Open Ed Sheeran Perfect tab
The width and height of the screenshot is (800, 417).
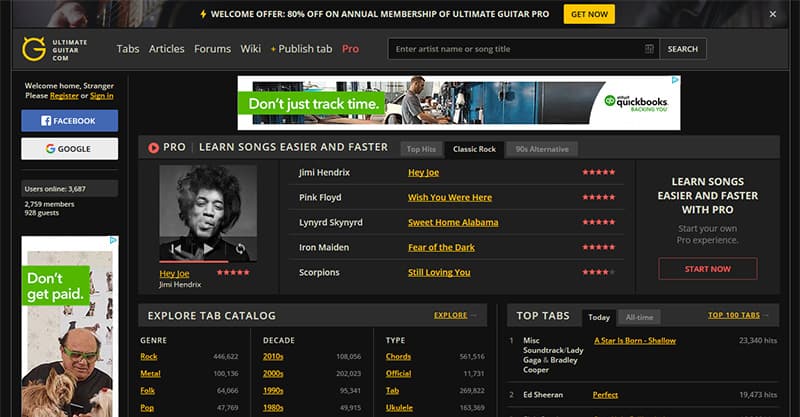606,395
